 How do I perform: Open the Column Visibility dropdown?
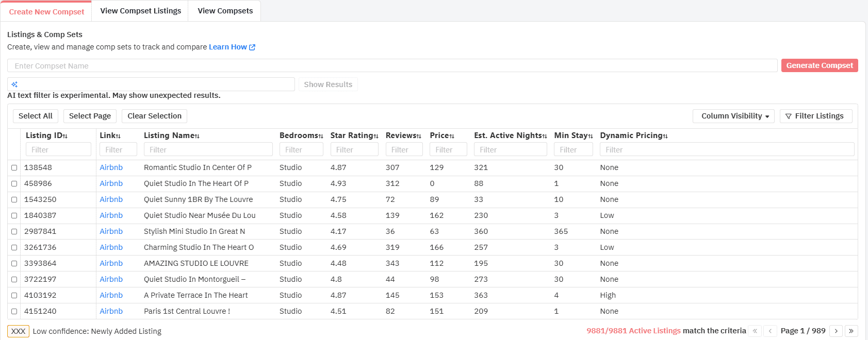point(733,116)
